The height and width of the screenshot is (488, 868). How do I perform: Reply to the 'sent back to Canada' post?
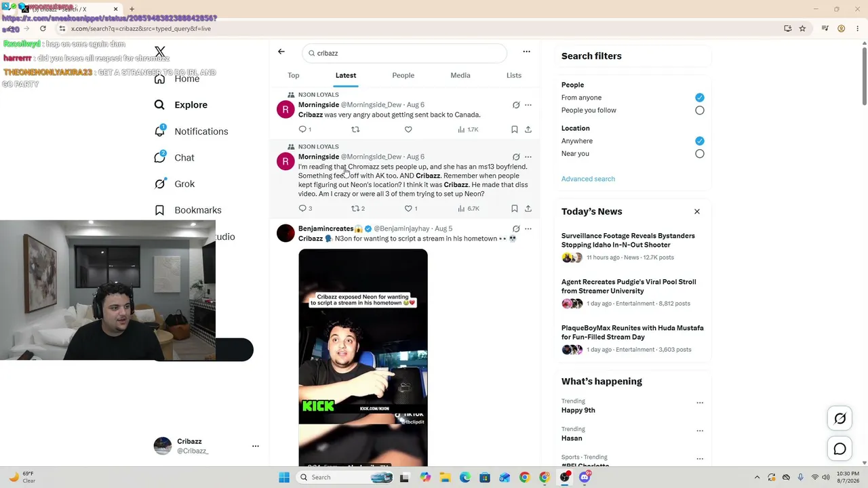click(x=304, y=129)
